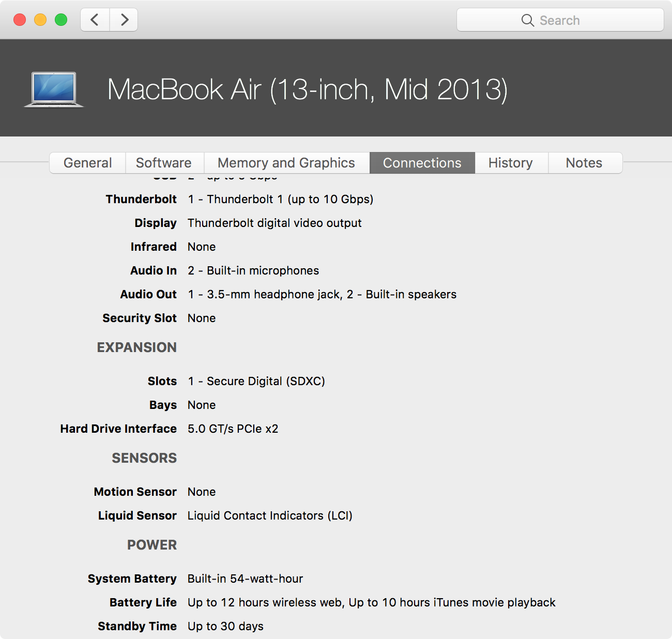Click the MacBook Air (13-inch, Mid 2013) title
Image resolution: width=672 pixels, height=639 pixels.
tap(308, 89)
